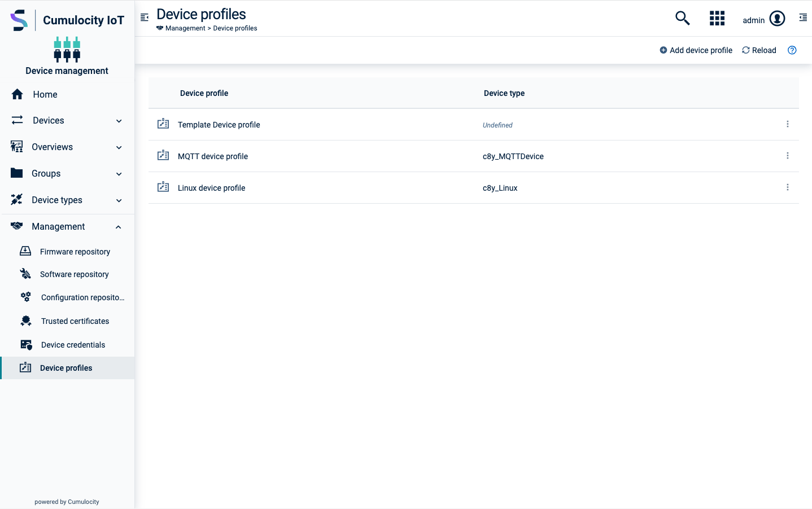Viewport: 812px width, 509px height.
Task: Open the search magnifier icon
Action: coord(683,18)
